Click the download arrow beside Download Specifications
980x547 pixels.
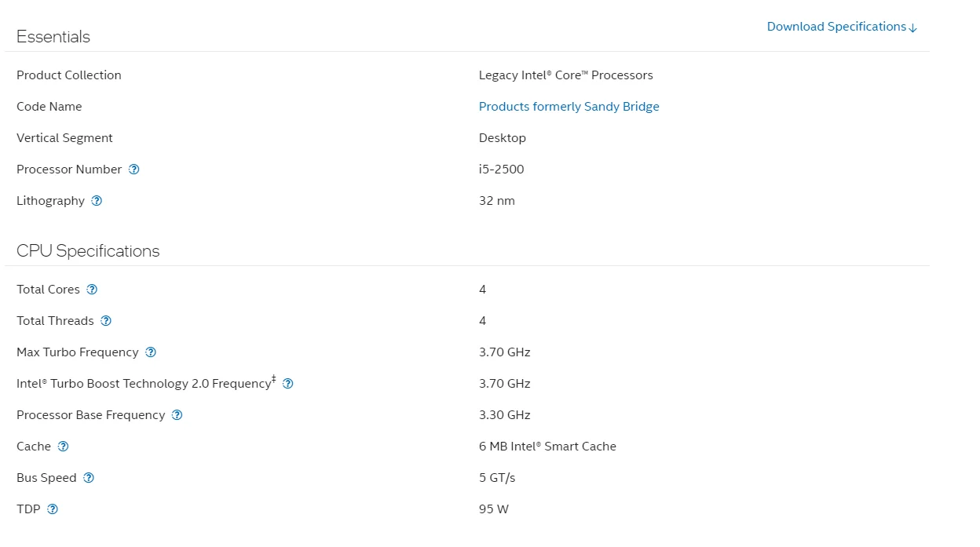pyautogui.click(x=912, y=27)
